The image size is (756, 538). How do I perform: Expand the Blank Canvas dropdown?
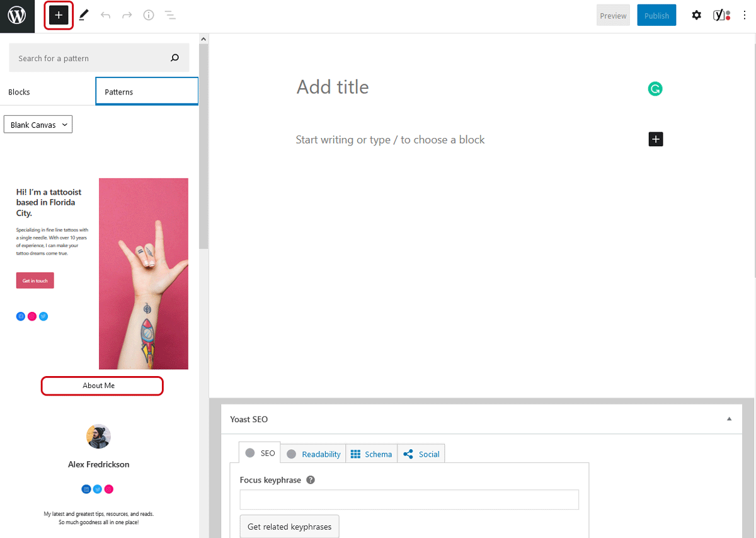click(x=38, y=125)
